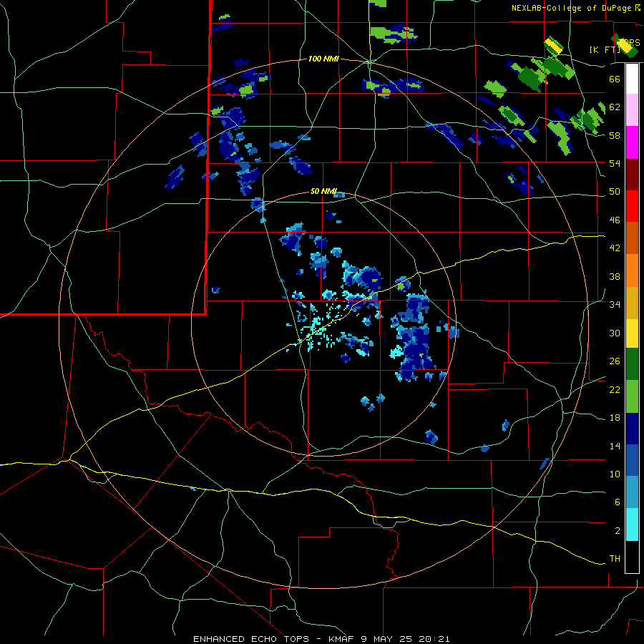644x644 pixels.
Task: Select the 50 scale value
Action: 615,192
